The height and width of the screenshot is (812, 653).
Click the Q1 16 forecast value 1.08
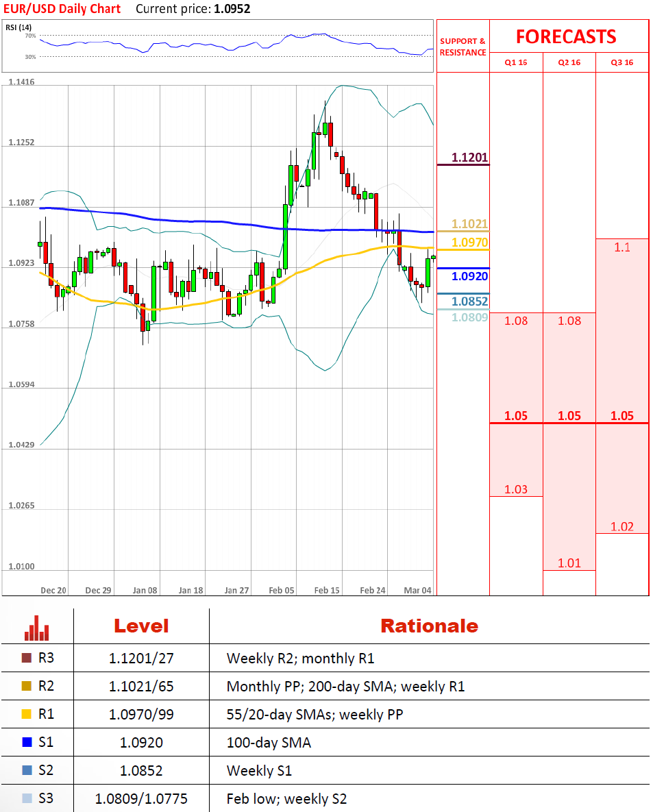(x=516, y=321)
